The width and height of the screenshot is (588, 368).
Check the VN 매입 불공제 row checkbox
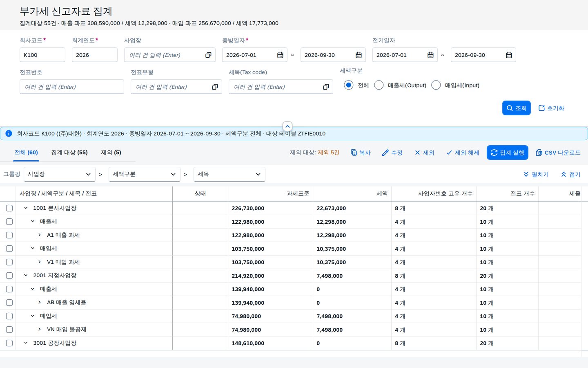point(9,330)
